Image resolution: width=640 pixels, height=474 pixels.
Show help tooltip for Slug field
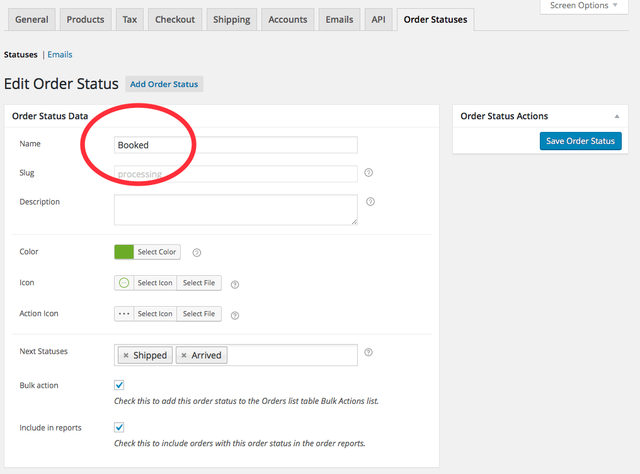pos(368,173)
